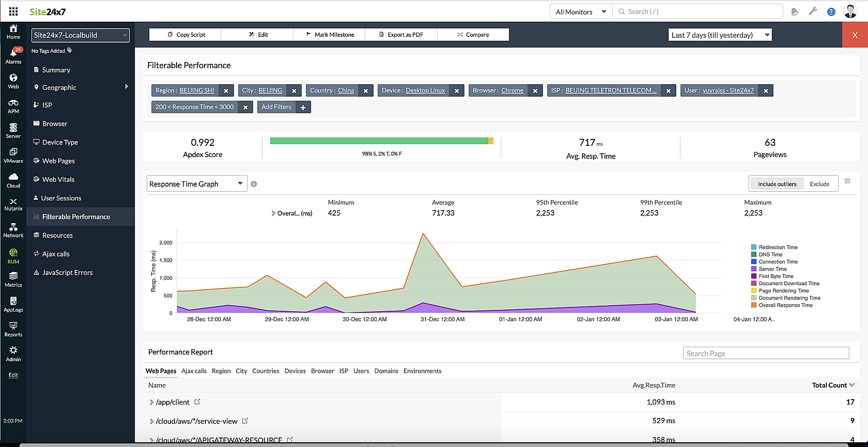Click the Search Page input field
This screenshot has height=447, width=868.
pyautogui.click(x=766, y=353)
